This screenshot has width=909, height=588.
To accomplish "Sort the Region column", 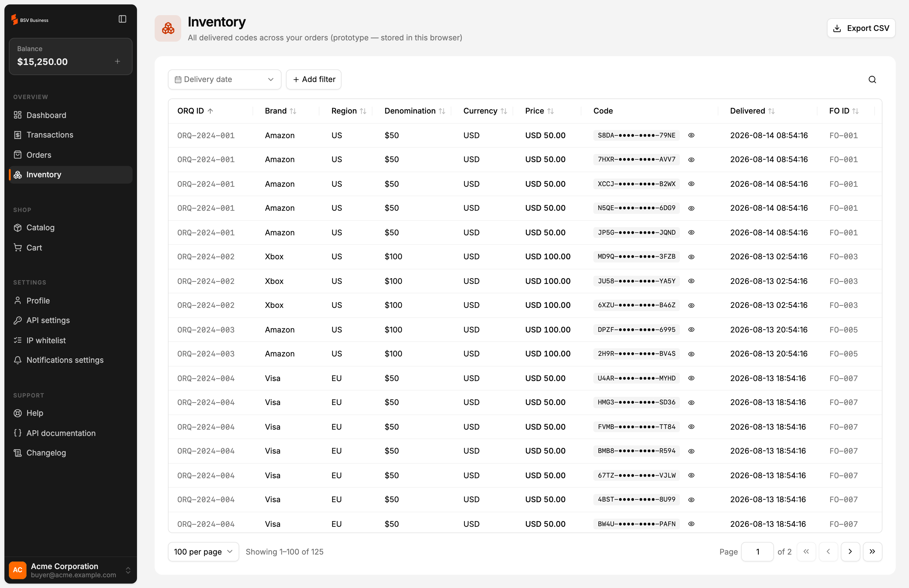I will (363, 111).
